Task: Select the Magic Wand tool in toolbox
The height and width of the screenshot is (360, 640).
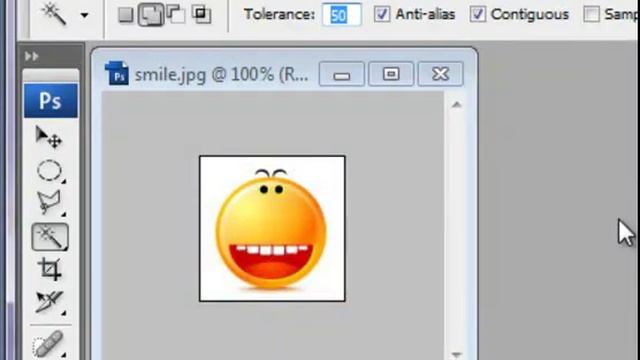Action: click(x=50, y=237)
